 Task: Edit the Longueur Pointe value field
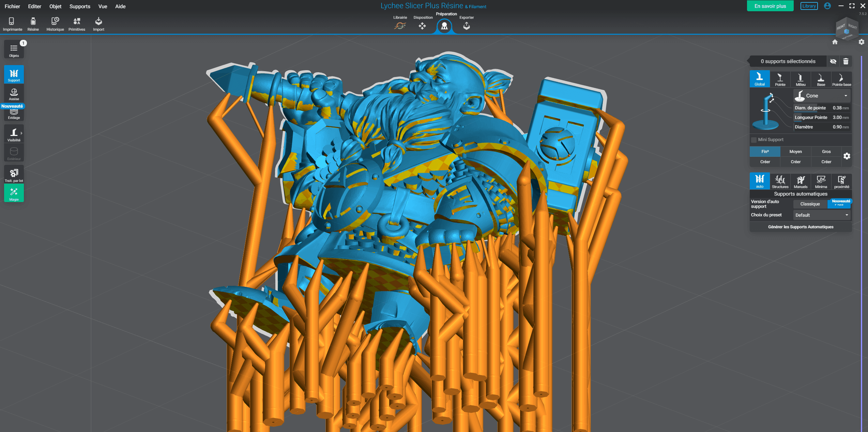(837, 118)
